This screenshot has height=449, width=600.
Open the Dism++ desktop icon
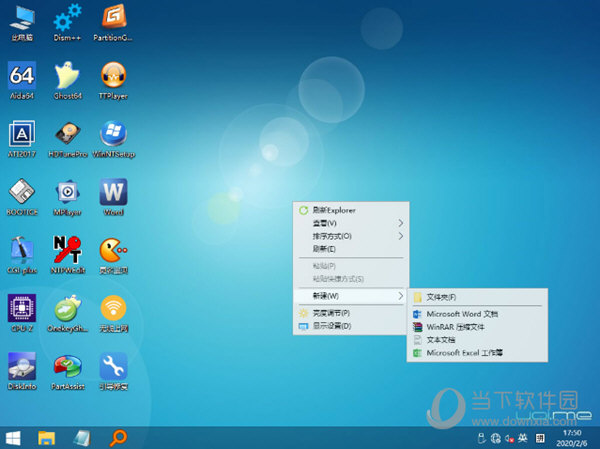[x=67, y=17]
